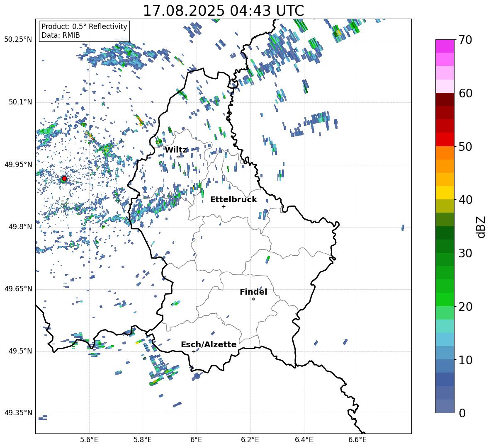Click the 6.4°E longitude label
This screenshot has width=491, height=448.
(304, 440)
